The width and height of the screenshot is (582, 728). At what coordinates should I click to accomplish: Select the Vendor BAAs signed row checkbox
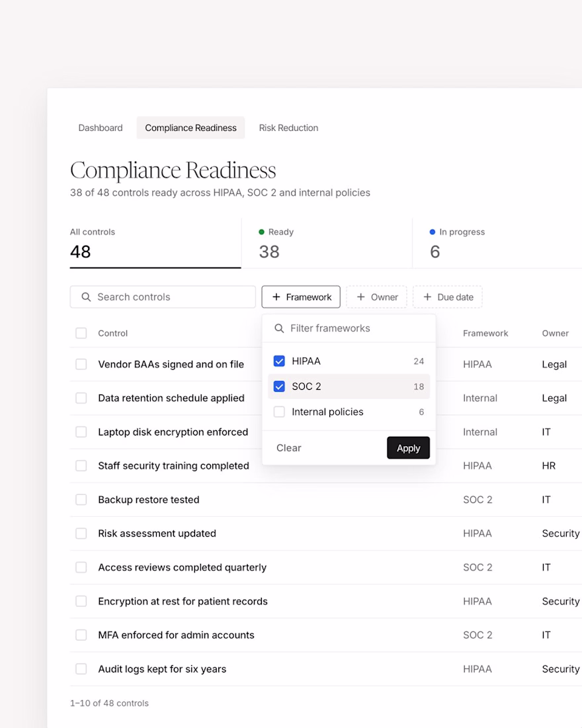(81, 364)
